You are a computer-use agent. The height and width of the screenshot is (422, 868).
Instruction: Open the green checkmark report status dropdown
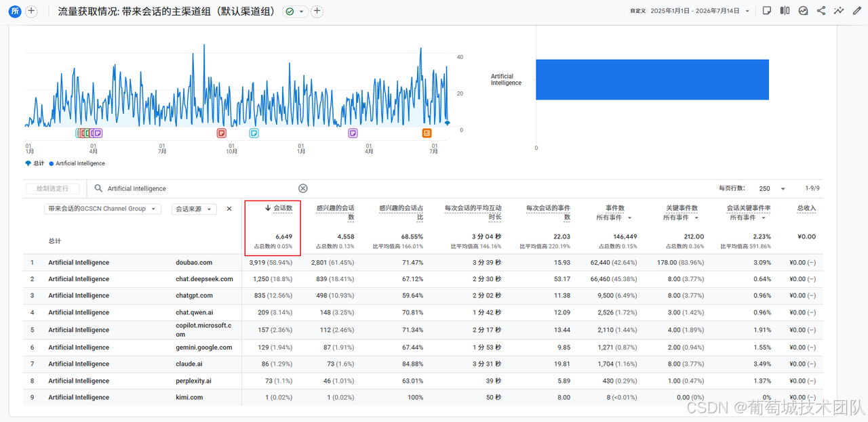point(295,12)
